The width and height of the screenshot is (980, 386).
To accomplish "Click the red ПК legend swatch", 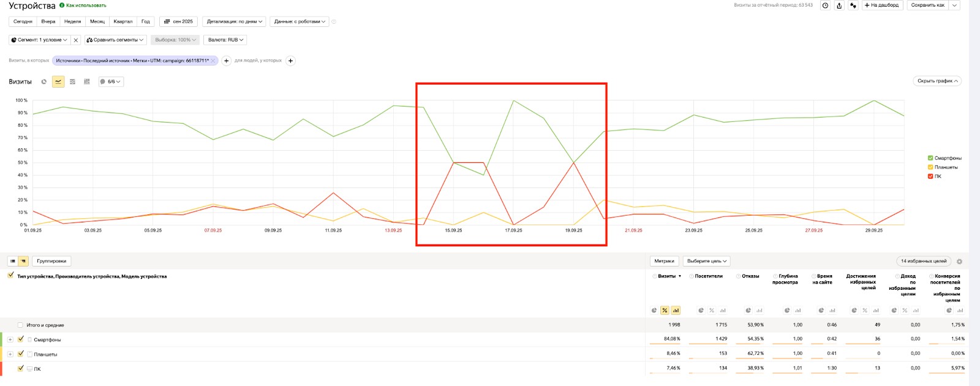I will coord(930,176).
